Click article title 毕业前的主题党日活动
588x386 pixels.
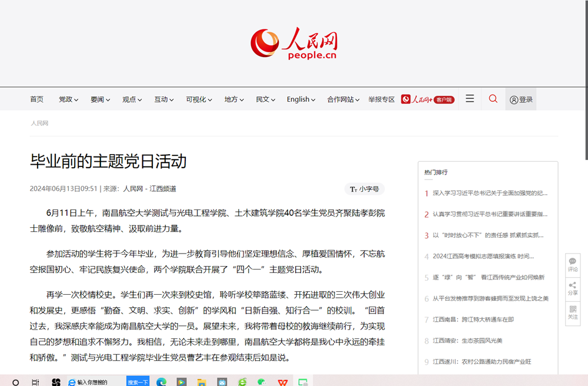coord(108,161)
